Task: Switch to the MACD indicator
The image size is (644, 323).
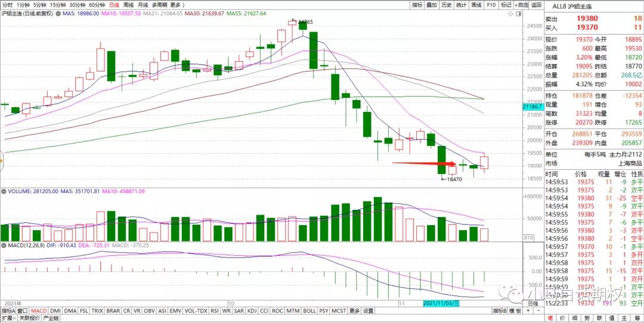Action: click(x=39, y=310)
